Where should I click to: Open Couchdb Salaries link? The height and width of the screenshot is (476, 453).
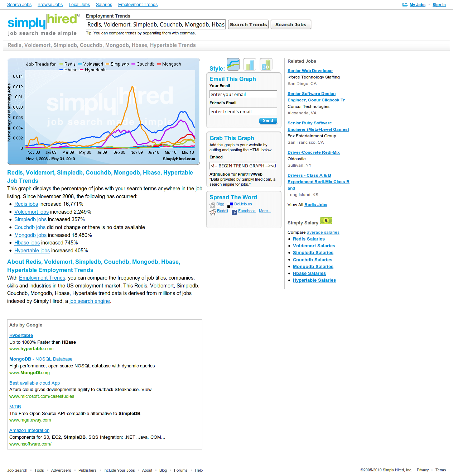pyautogui.click(x=313, y=260)
